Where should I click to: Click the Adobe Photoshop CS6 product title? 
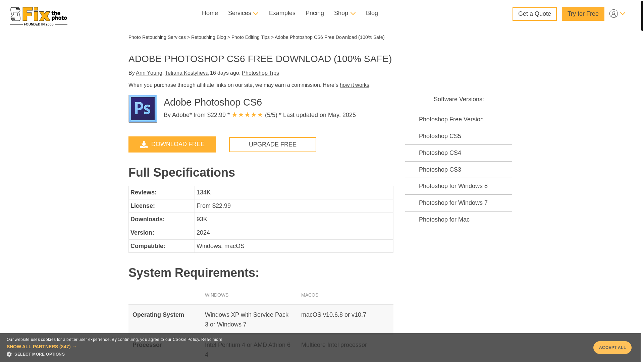213,102
